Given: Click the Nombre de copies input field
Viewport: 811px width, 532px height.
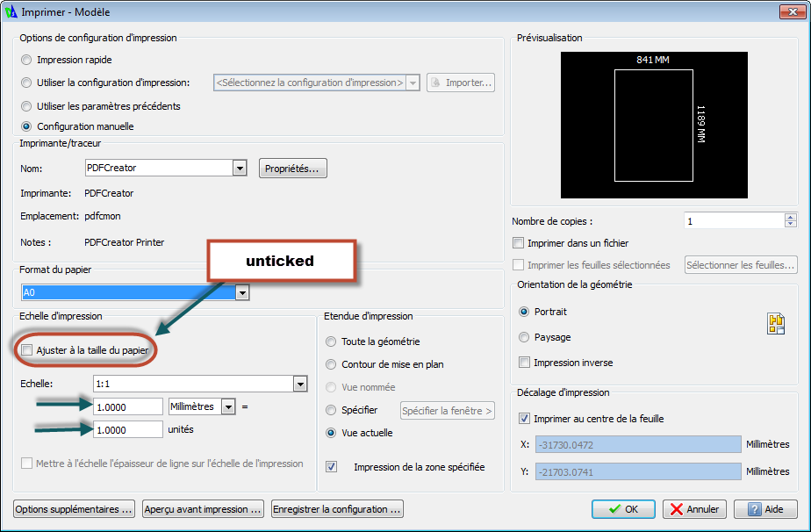Looking at the screenshot, I should click(735, 221).
